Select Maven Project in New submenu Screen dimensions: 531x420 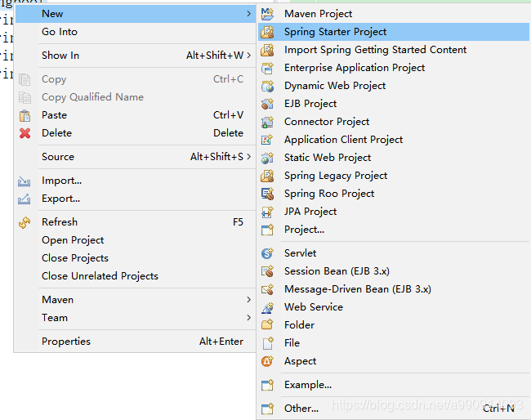coord(394,14)
